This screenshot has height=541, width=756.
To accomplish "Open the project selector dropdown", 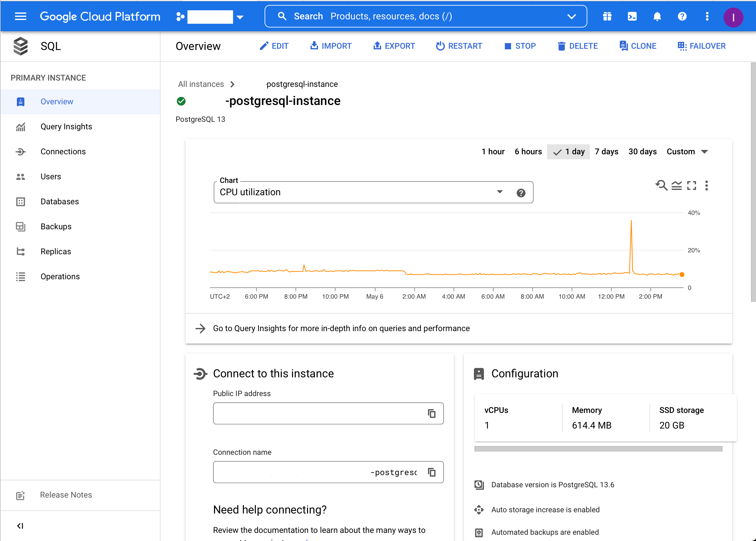I will (240, 17).
